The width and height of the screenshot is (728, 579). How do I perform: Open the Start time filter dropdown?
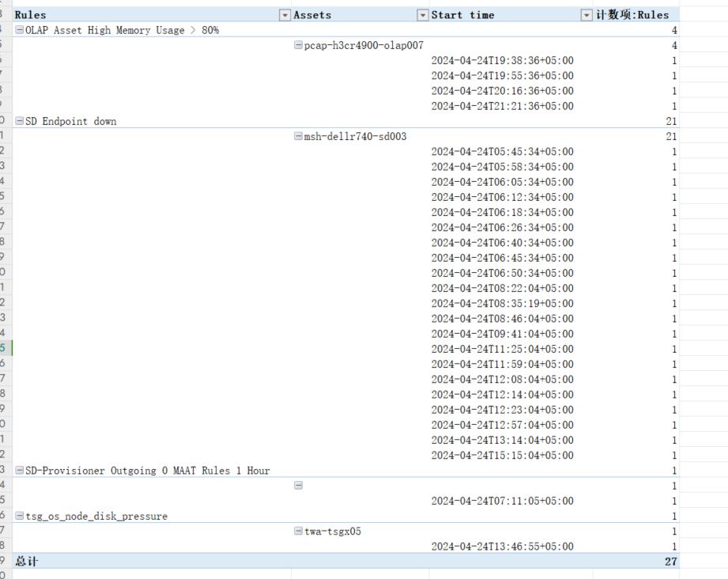tap(586, 15)
